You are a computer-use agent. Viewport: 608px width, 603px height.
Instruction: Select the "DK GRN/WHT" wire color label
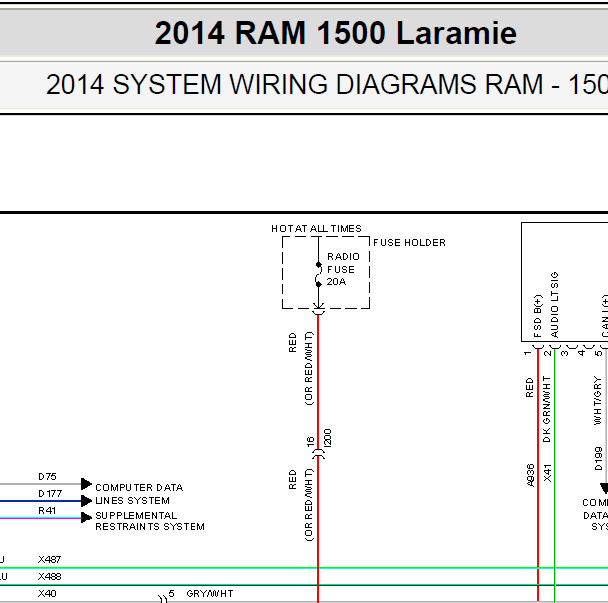[547, 409]
